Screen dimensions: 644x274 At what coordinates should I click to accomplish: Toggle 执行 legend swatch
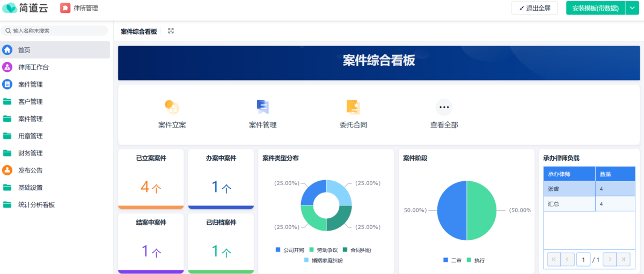pos(469,260)
